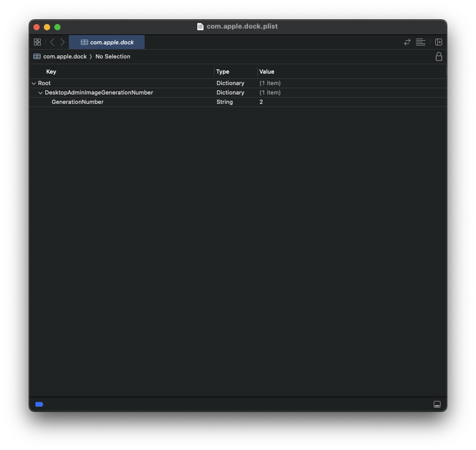Screen dimensions: 476x450
Task: Collapse the DesktopAdminImageGenerationNumber disclosure arrow
Action: tap(41, 93)
